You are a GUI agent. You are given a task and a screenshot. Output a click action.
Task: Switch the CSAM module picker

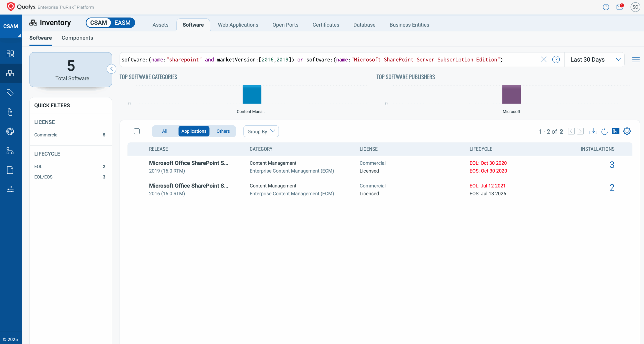(x=11, y=26)
